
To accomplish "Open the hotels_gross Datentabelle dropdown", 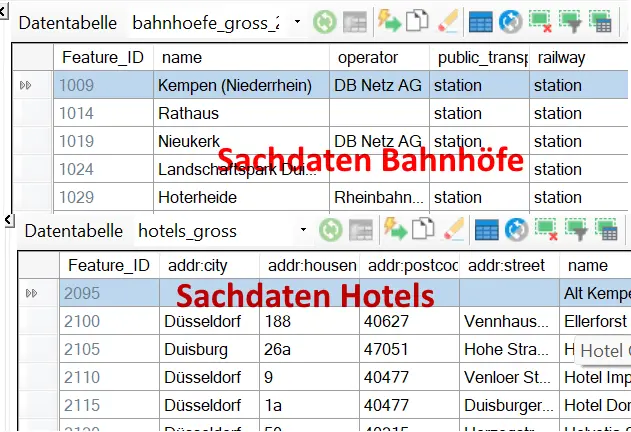I will click(302, 231).
